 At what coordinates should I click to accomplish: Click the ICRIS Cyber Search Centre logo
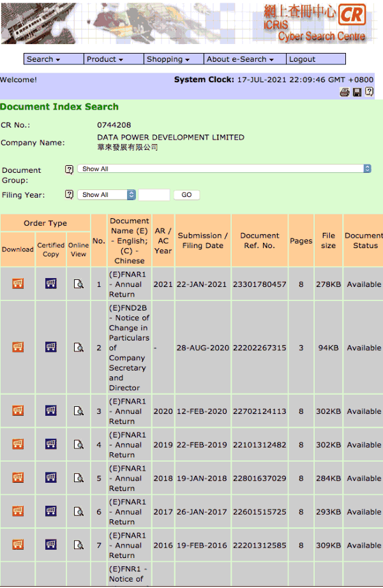pos(315,22)
